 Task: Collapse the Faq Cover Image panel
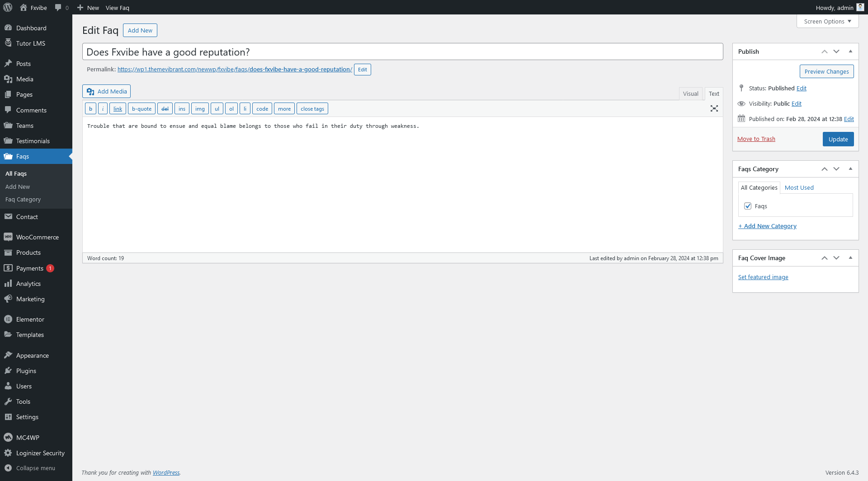(x=850, y=258)
